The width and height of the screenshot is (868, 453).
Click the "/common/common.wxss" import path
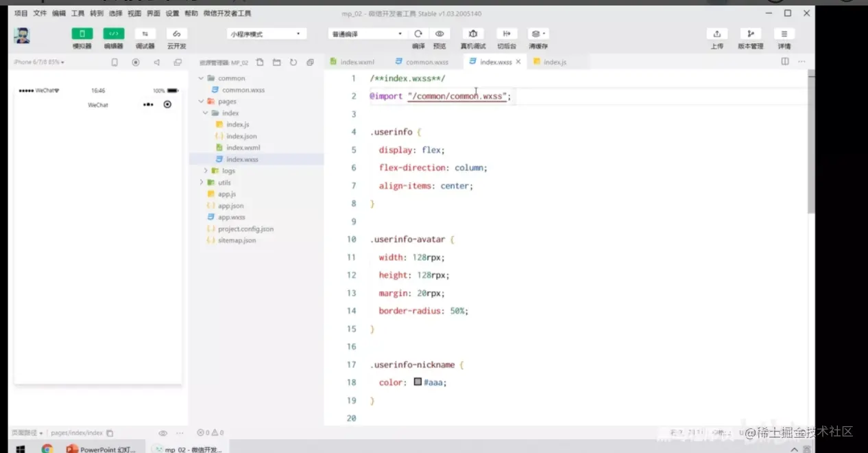click(457, 97)
